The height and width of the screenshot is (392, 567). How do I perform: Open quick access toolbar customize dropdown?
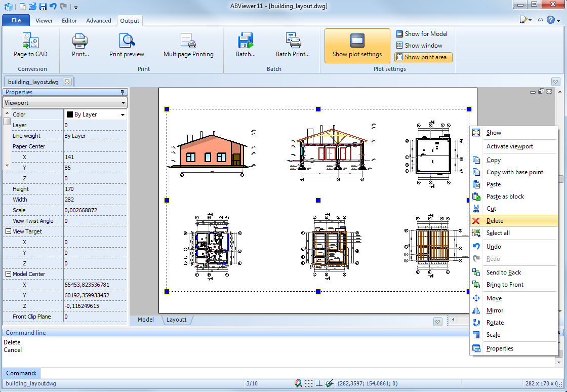pyautogui.click(x=76, y=7)
